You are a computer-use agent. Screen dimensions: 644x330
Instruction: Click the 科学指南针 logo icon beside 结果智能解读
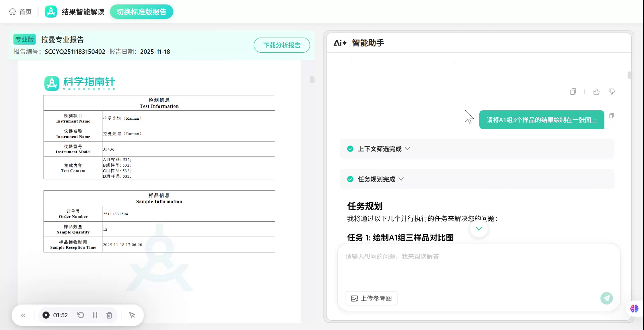[x=51, y=11]
